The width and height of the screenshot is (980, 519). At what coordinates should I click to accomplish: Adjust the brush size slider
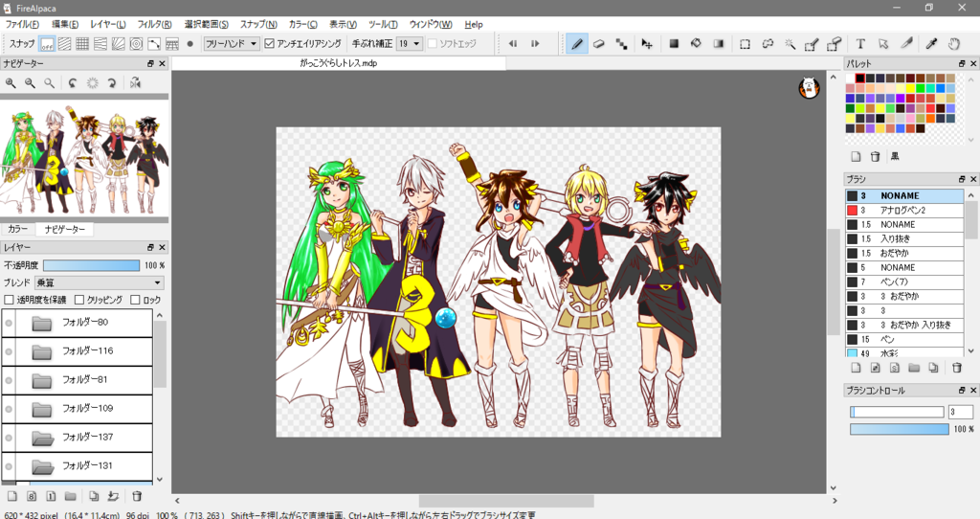tap(897, 412)
